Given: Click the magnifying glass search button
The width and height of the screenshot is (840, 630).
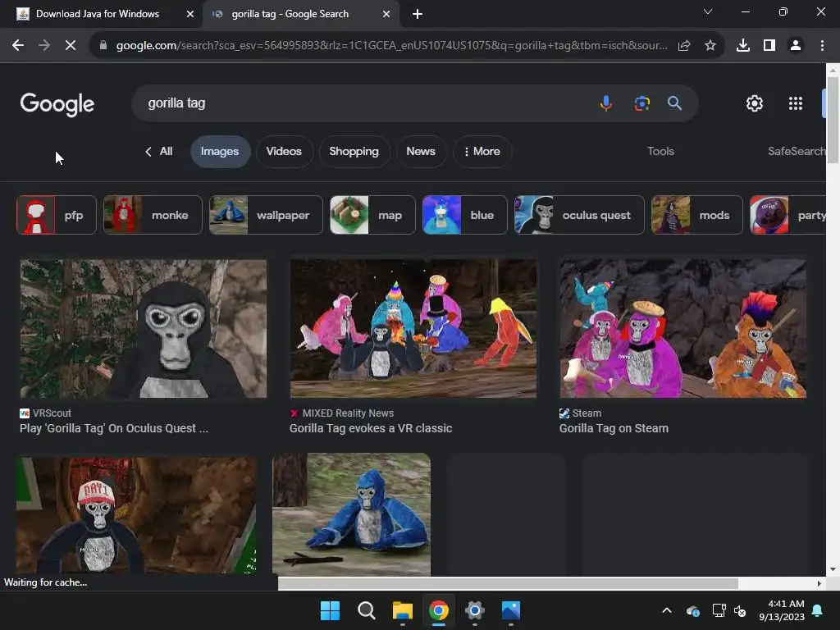Looking at the screenshot, I should click(674, 103).
